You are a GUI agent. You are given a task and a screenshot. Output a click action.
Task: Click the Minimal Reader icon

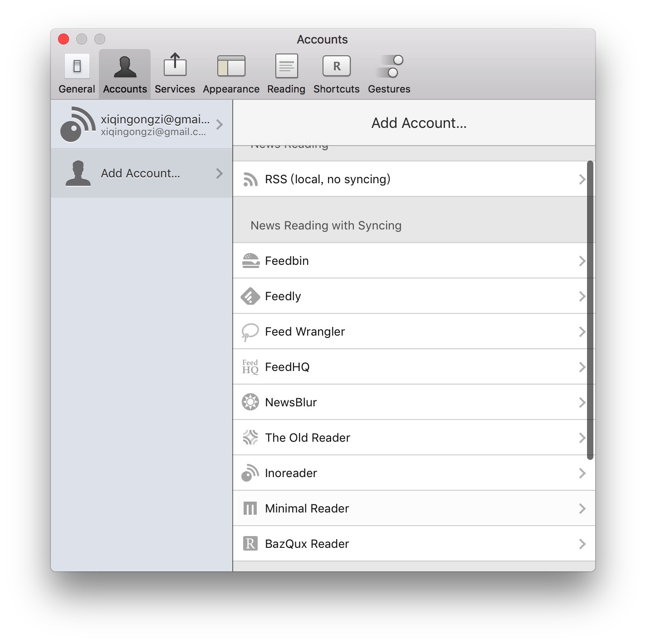pyautogui.click(x=250, y=508)
